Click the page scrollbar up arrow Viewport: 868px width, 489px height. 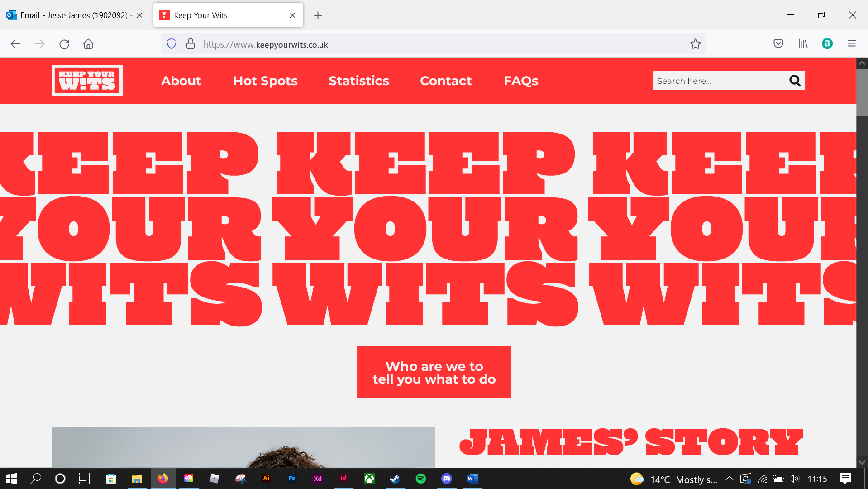click(862, 63)
